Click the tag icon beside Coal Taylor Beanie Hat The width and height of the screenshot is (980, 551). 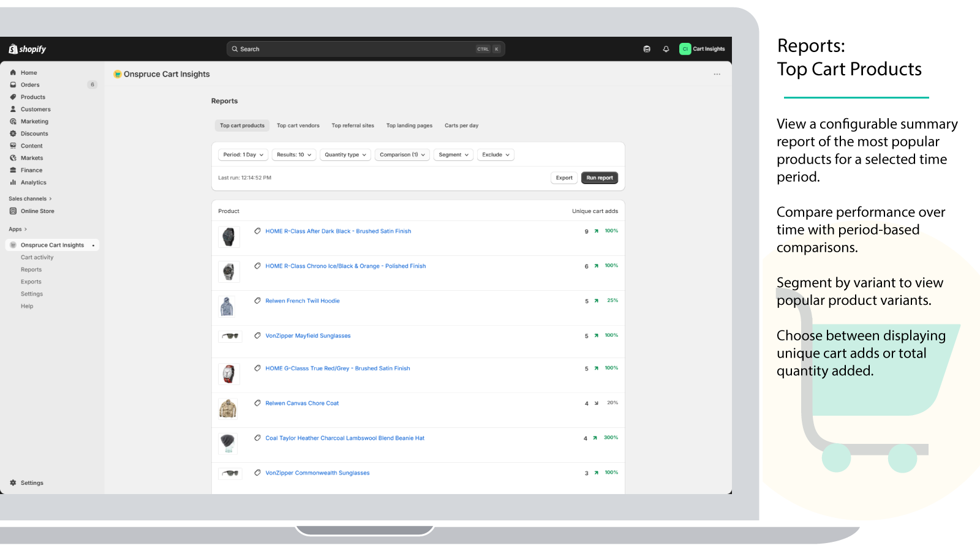point(257,438)
